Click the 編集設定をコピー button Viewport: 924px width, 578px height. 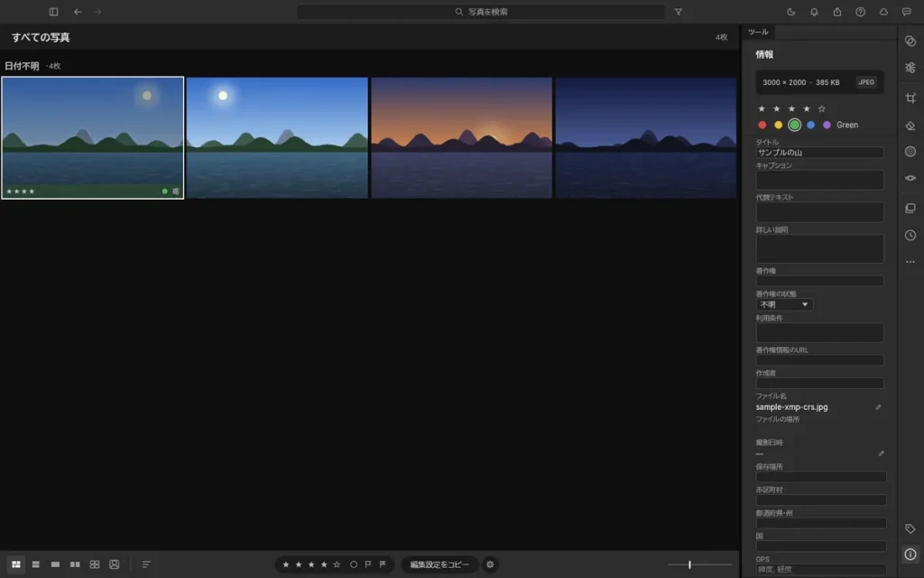[x=439, y=564]
